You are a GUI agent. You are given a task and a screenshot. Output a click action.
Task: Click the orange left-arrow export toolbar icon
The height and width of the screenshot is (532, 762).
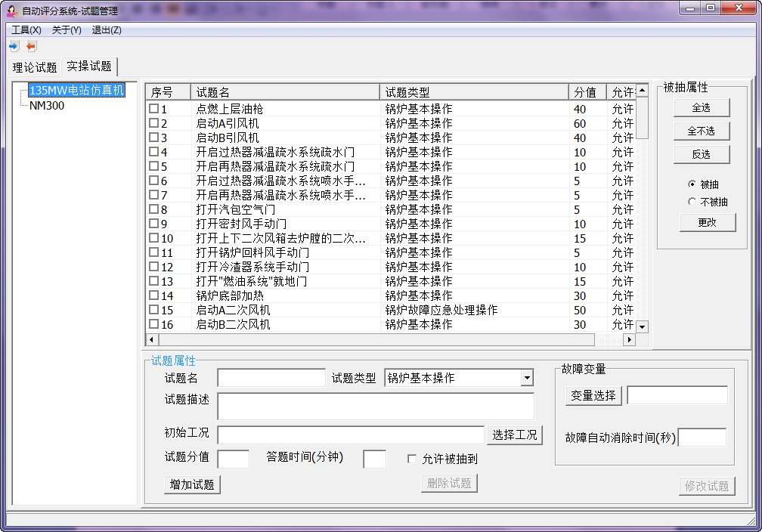(31, 46)
